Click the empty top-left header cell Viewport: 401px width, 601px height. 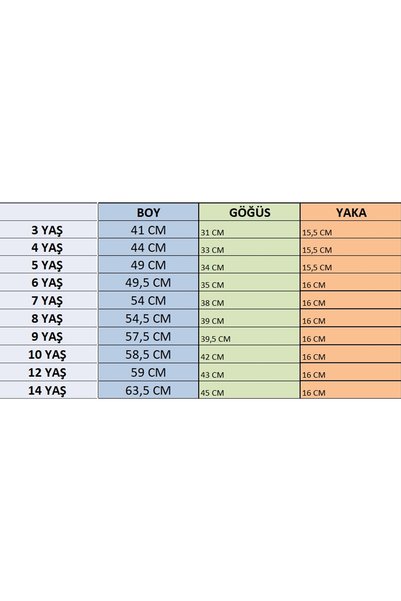[x=48, y=212]
